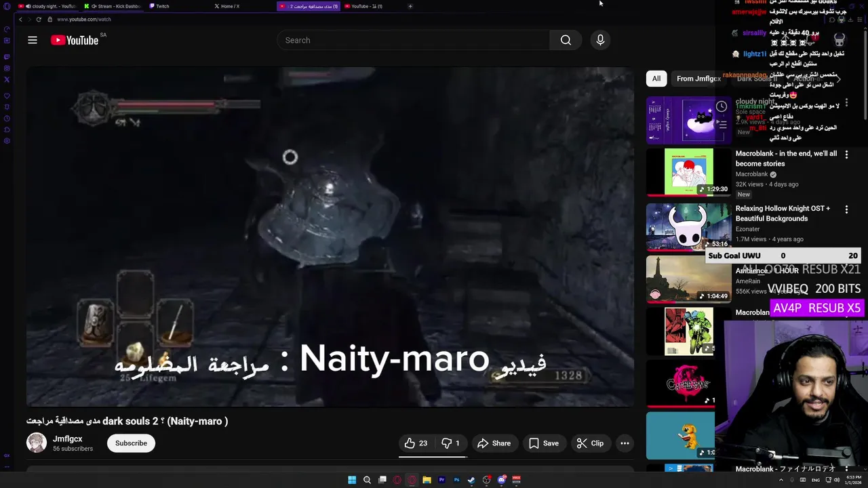Switch ENG input language in tray

point(816,480)
